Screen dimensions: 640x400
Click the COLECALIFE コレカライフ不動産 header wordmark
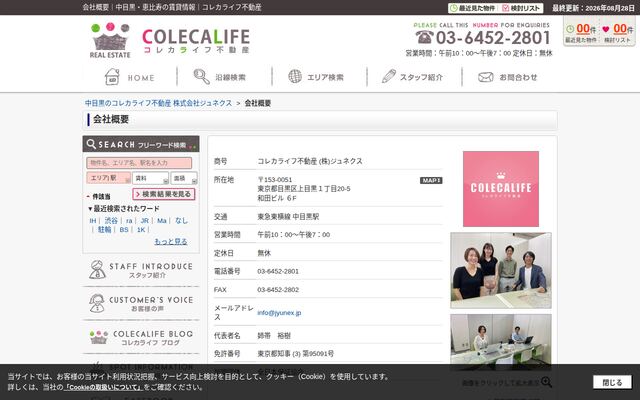196,40
